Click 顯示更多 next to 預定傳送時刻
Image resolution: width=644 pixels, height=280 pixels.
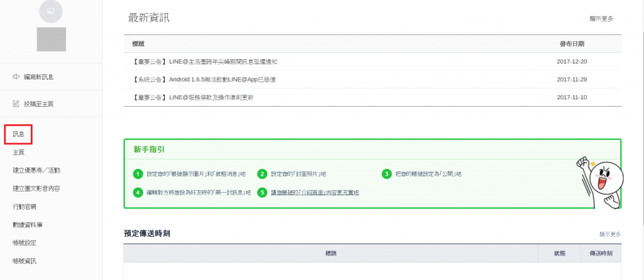610,235
